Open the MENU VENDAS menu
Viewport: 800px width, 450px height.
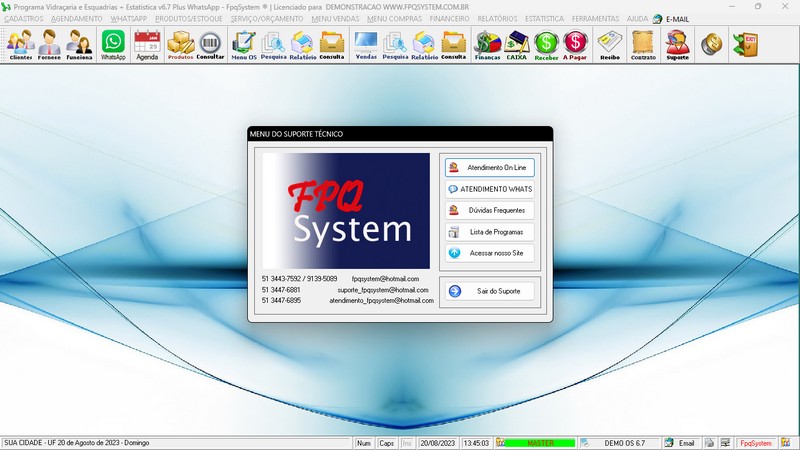[x=335, y=19]
